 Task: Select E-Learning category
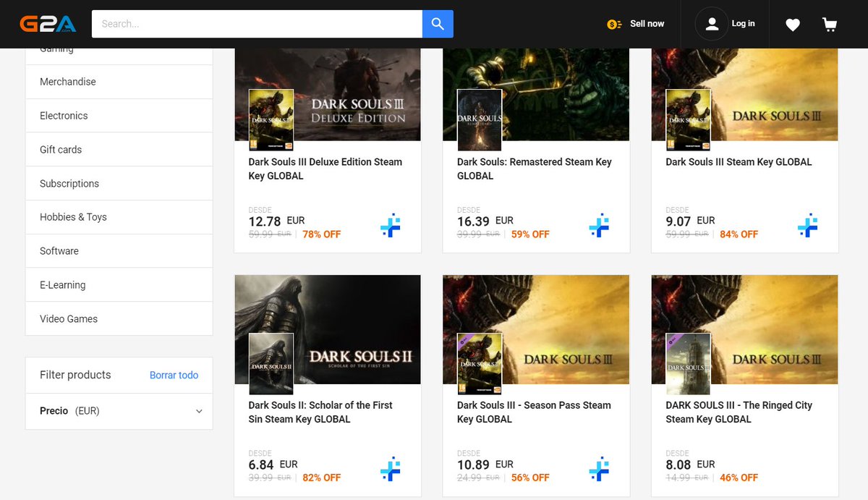coord(119,285)
